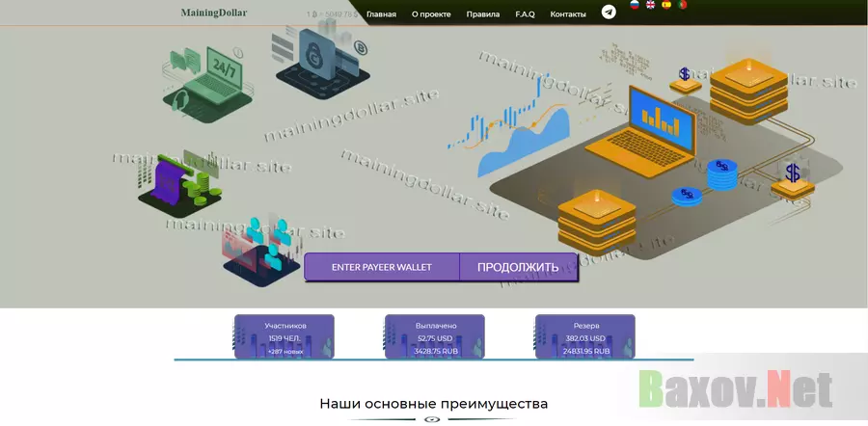
Task: Click the MainingDollar logo
Action: (x=214, y=13)
